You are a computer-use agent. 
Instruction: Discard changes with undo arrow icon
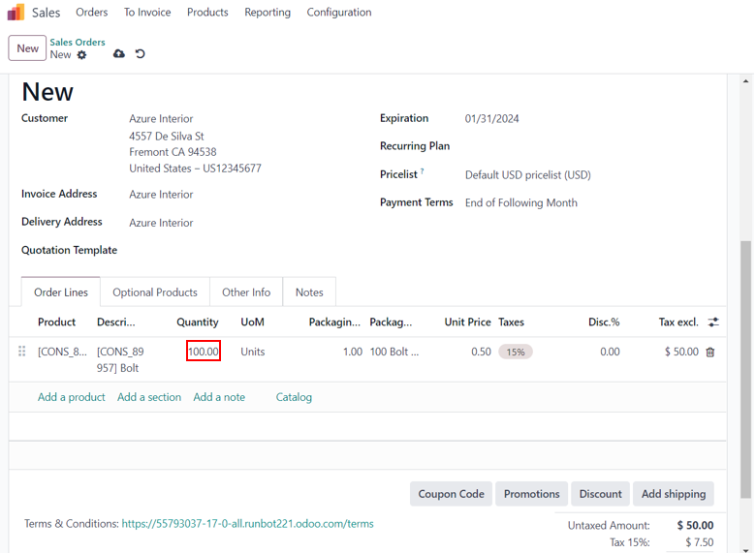[141, 54]
